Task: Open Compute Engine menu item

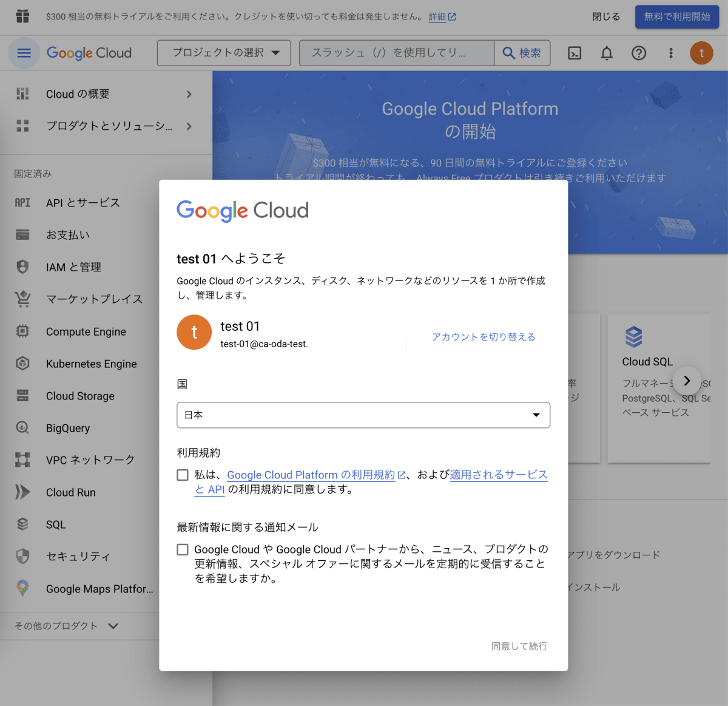Action: [x=86, y=331]
